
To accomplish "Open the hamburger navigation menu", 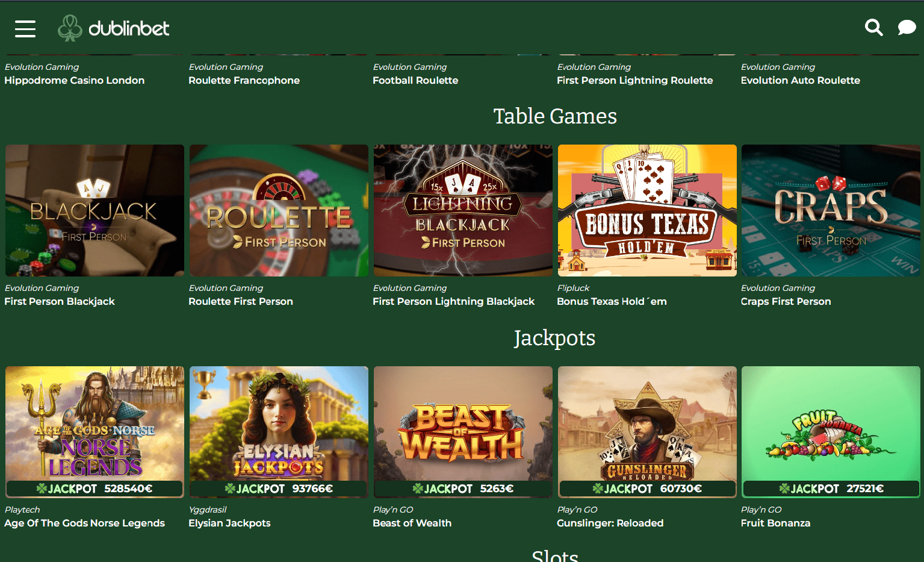I will coord(25,28).
